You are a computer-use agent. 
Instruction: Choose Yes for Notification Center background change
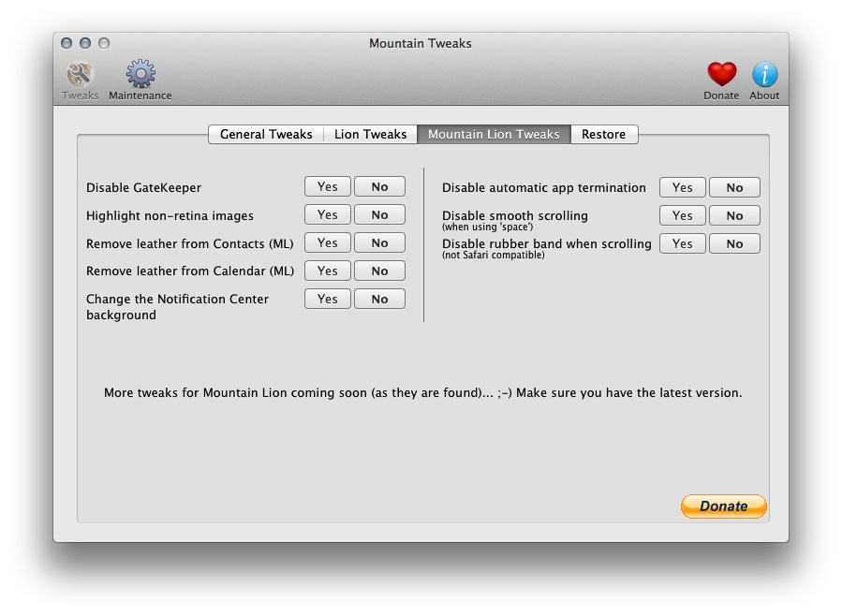click(x=328, y=299)
